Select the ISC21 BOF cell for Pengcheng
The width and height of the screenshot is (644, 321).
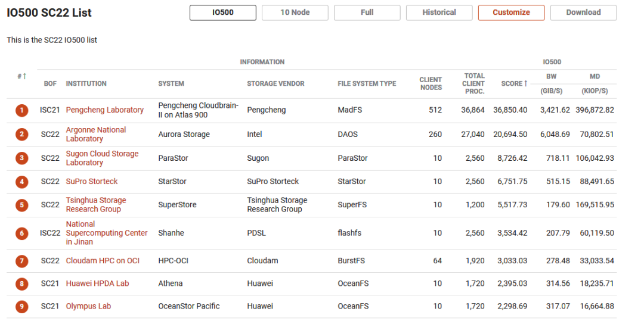(x=49, y=110)
